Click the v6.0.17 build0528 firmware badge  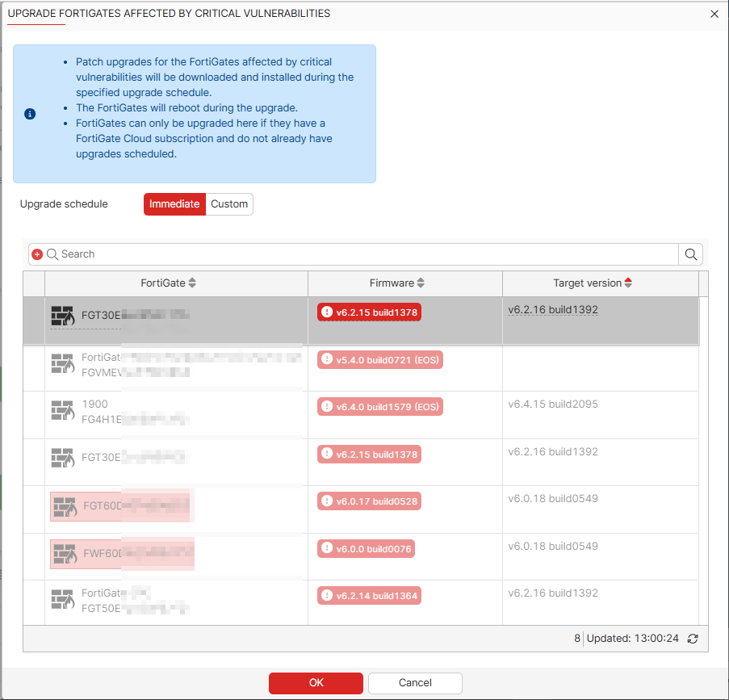(x=369, y=501)
